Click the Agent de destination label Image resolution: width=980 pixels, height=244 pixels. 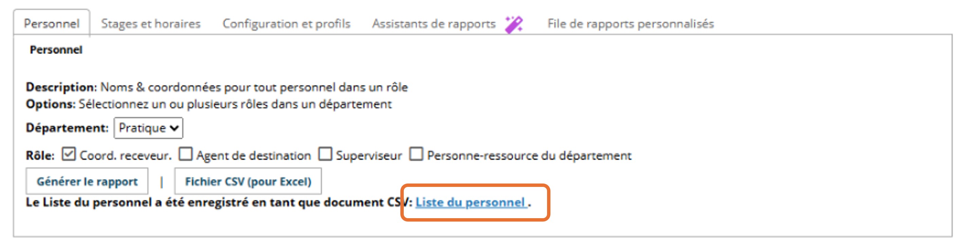[x=253, y=156]
